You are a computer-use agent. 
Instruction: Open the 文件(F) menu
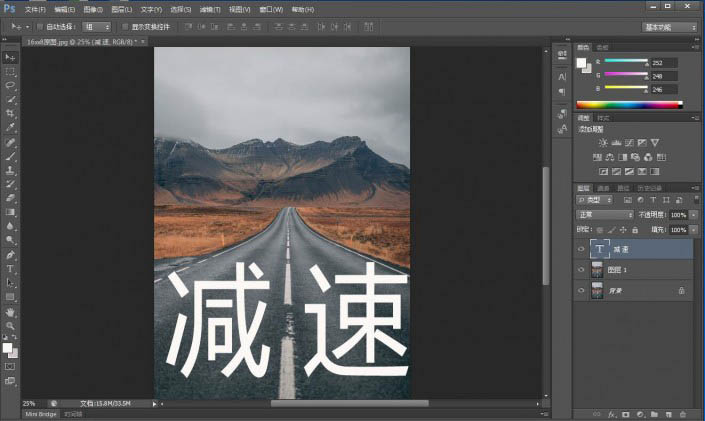tap(35, 9)
